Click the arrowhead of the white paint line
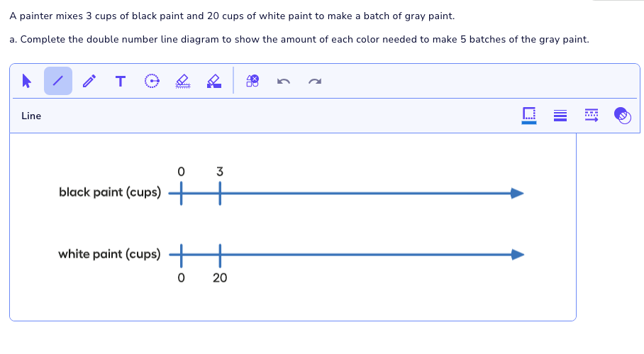The width and height of the screenshot is (644, 354). pos(518,254)
